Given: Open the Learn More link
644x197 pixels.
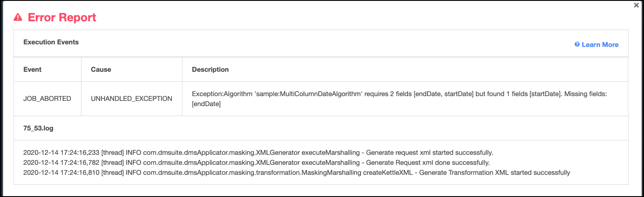Looking at the screenshot, I should (600, 45).
